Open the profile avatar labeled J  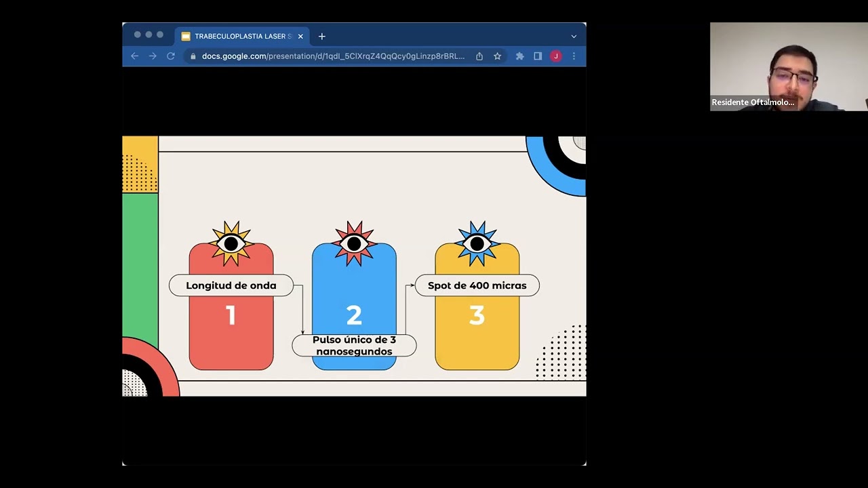[x=555, y=56]
